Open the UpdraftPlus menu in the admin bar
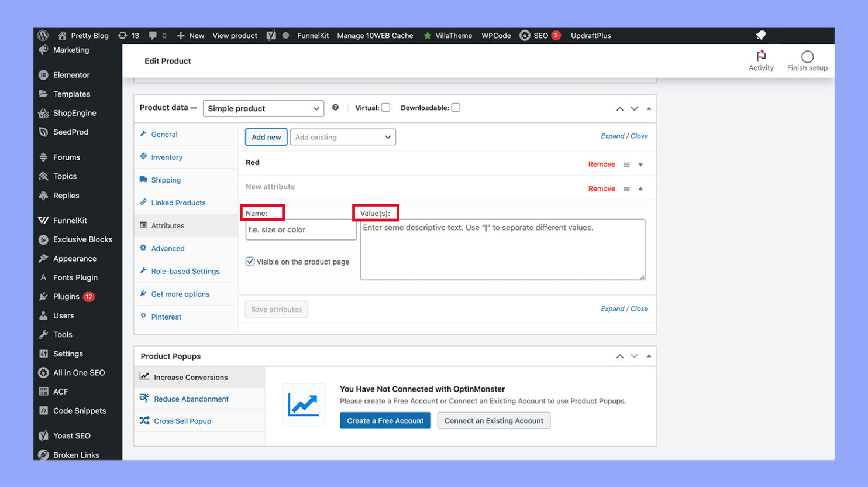 coord(591,35)
